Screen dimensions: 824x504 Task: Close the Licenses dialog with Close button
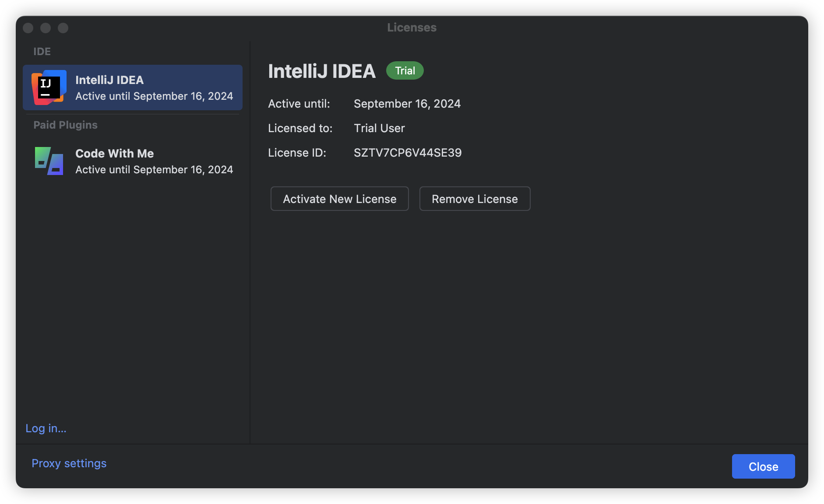(764, 466)
